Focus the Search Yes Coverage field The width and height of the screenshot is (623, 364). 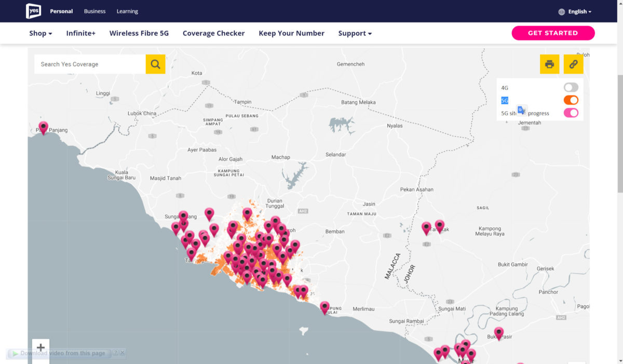click(90, 64)
